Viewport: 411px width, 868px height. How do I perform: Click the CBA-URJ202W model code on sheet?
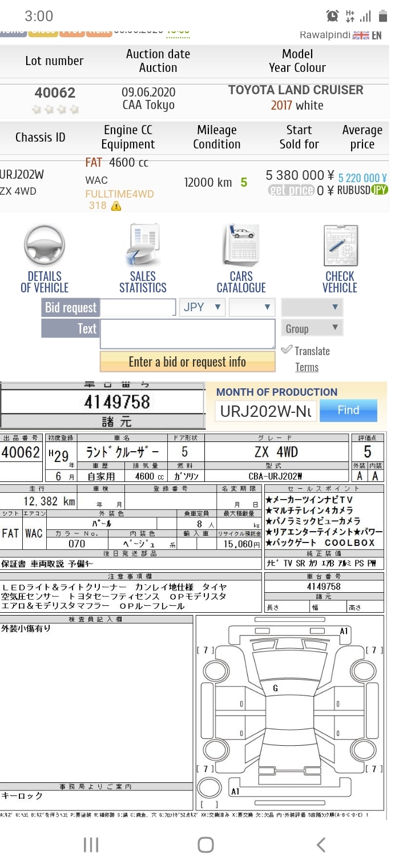coord(276,476)
